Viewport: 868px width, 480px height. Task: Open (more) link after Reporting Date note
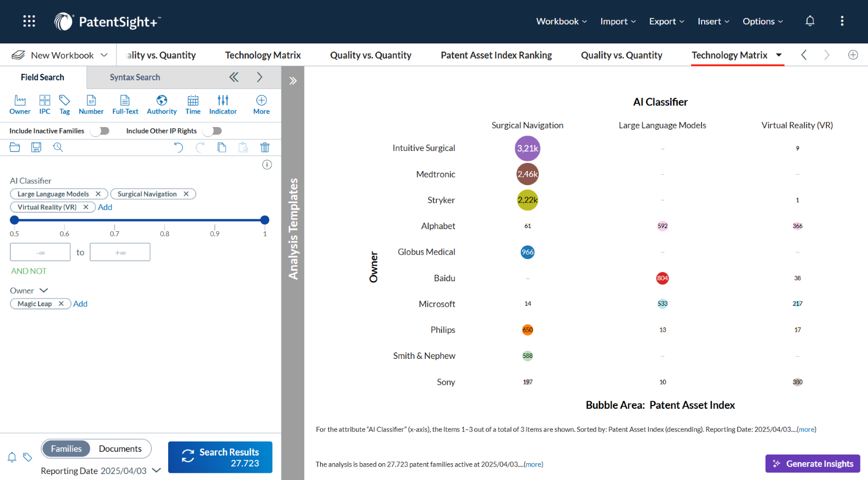[x=806, y=429]
